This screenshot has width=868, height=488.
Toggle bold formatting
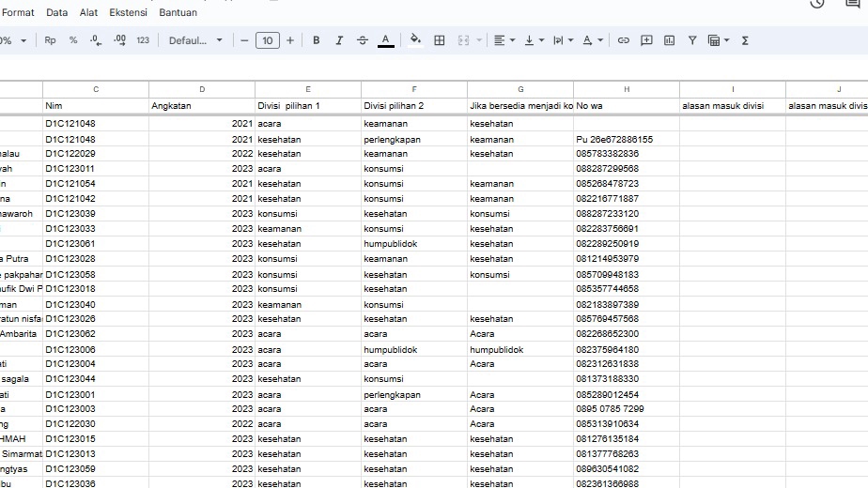(316, 40)
